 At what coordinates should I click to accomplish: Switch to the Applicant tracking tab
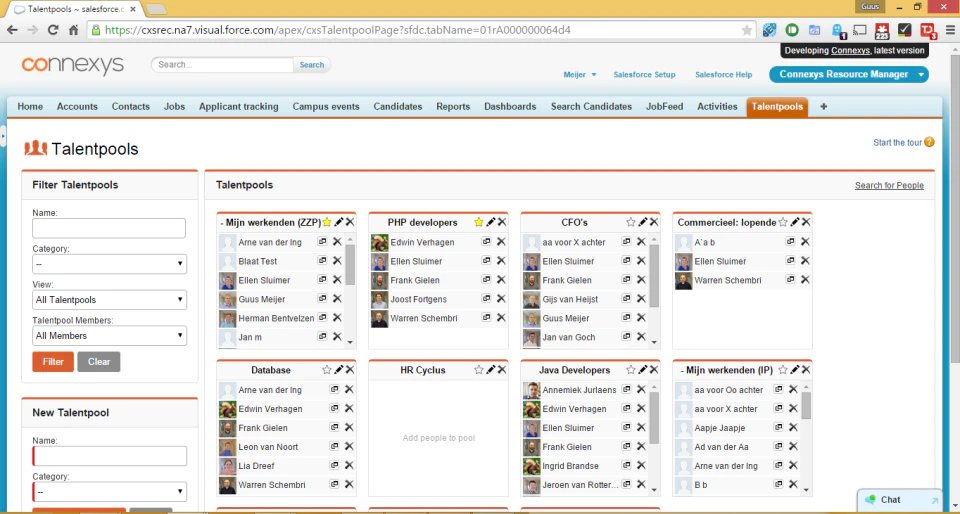pos(239,106)
